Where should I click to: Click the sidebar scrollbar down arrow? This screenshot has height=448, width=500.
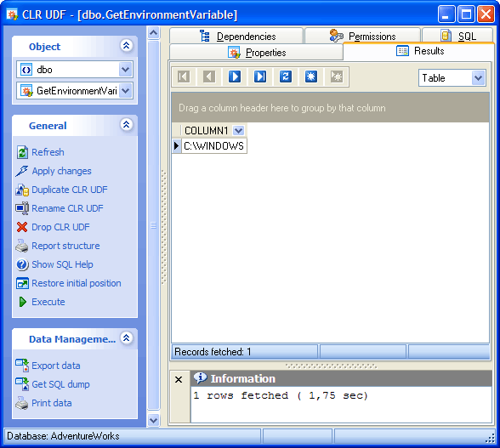[154, 420]
